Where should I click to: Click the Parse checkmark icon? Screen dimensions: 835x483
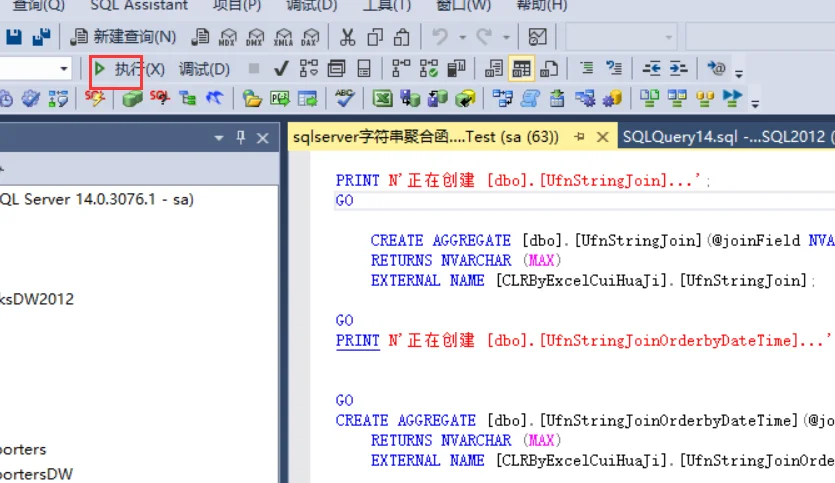coord(281,68)
